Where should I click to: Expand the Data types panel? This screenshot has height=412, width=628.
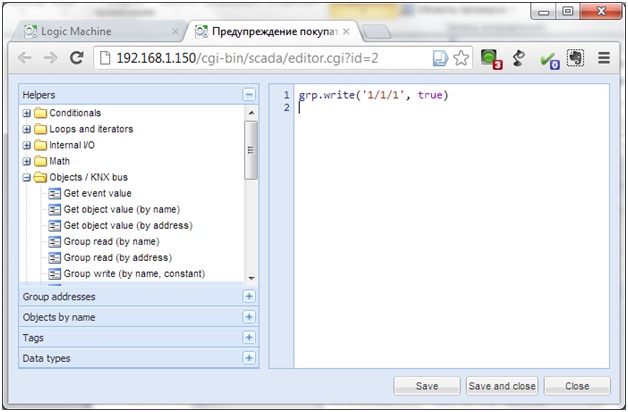(249, 358)
